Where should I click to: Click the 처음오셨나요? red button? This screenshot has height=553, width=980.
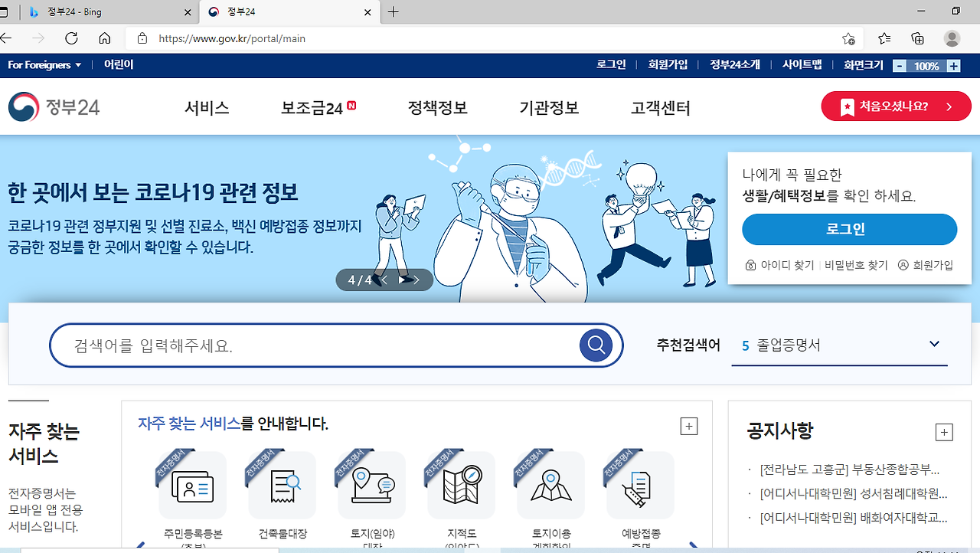[x=896, y=106]
